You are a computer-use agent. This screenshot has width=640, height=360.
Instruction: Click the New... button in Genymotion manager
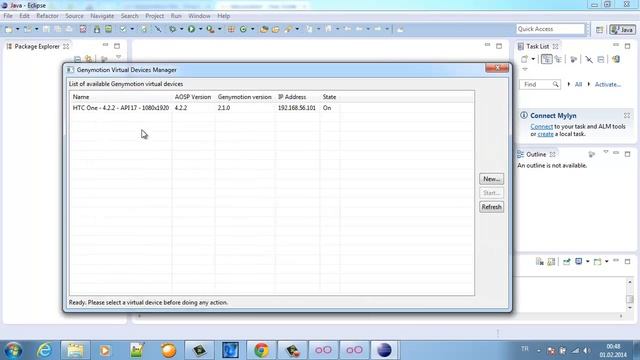(x=491, y=179)
